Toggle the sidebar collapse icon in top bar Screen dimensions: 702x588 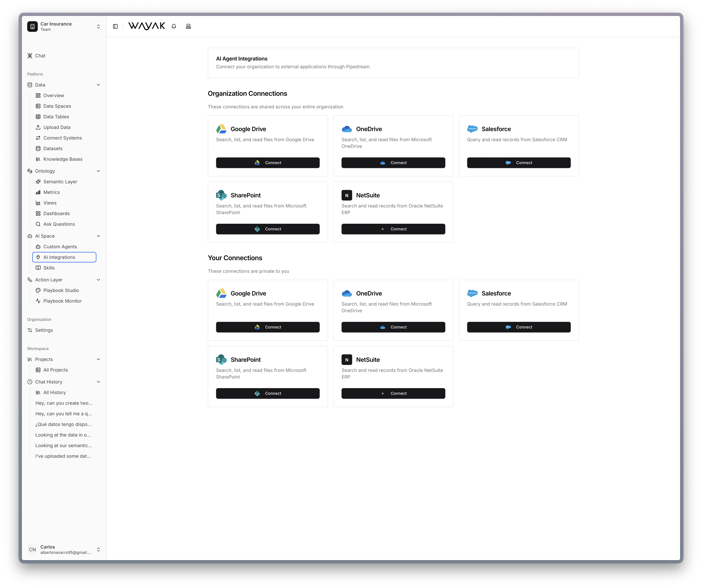[115, 26]
